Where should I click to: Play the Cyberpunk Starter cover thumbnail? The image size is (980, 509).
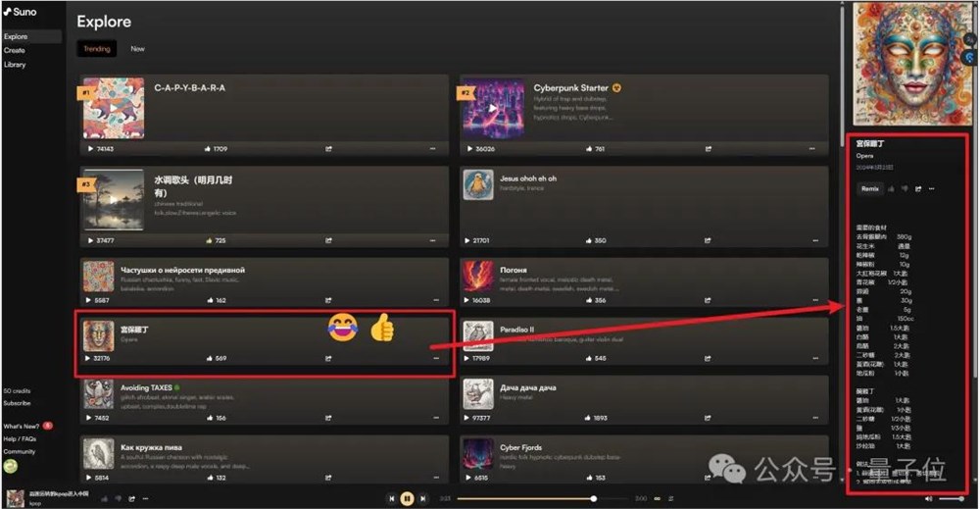(x=493, y=109)
